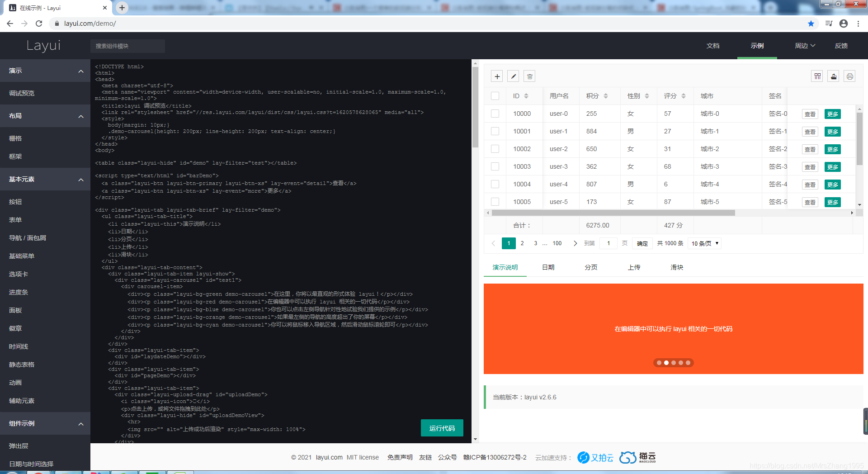
Task: Select the first carousel indicator dot
Action: point(659,363)
